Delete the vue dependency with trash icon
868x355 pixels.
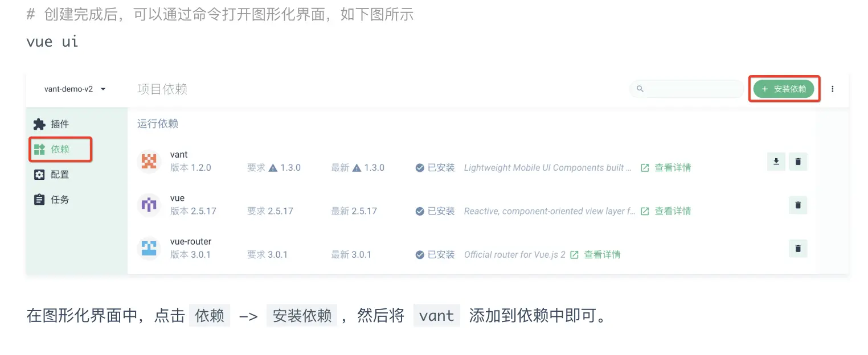798,205
